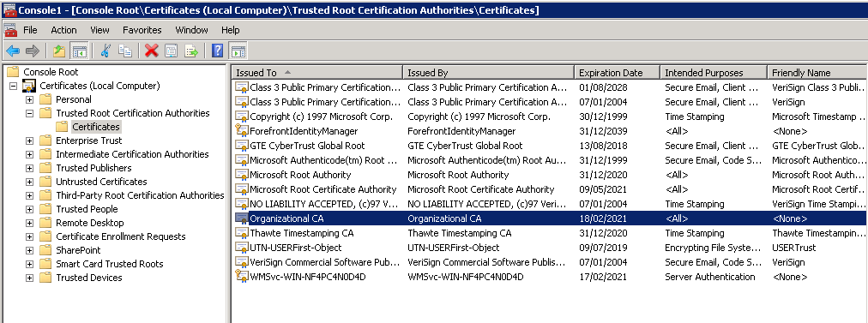Click the WMSvc-WIN-NF4PC4N0D4D certificate icon
The image size is (868, 323).
(x=241, y=277)
